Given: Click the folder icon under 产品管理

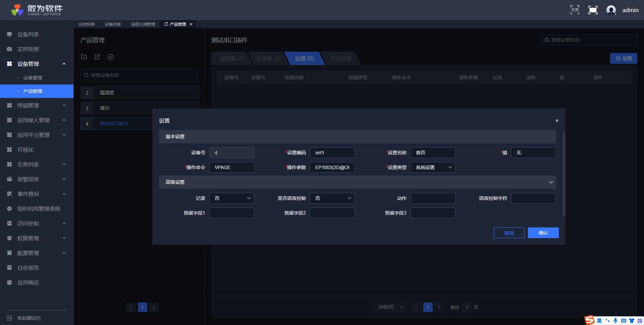Looking at the screenshot, I should (x=84, y=57).
